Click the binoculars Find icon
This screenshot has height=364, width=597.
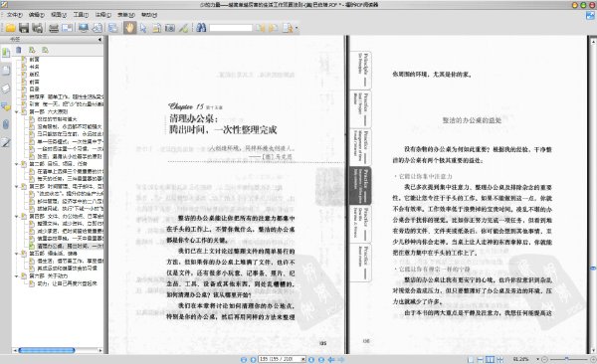201,28
